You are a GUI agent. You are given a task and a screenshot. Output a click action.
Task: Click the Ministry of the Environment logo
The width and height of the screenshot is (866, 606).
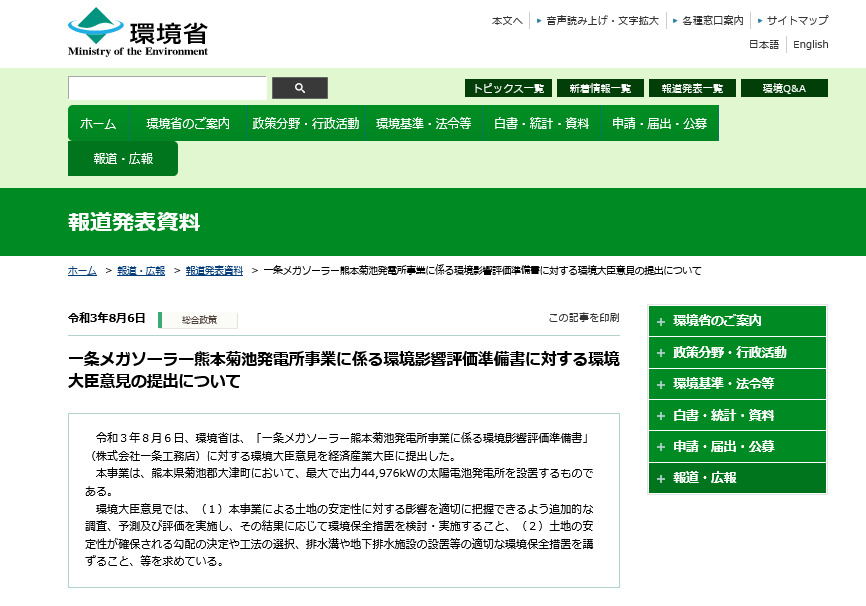coord(138,32)
